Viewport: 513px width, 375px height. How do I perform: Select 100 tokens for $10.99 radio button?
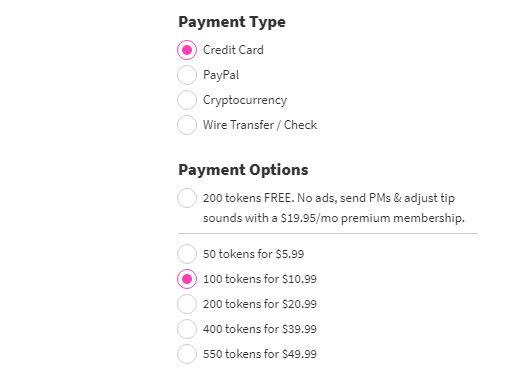click(x=187, y=279)
